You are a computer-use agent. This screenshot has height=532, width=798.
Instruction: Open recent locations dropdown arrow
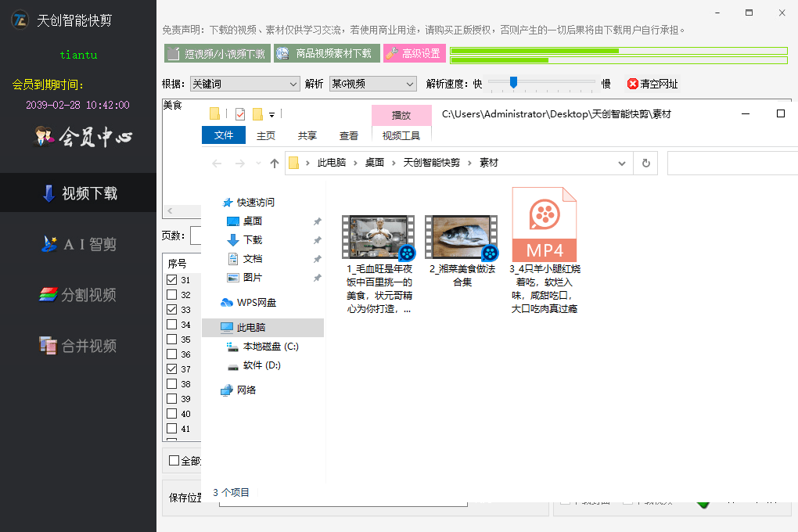(258, 164)
